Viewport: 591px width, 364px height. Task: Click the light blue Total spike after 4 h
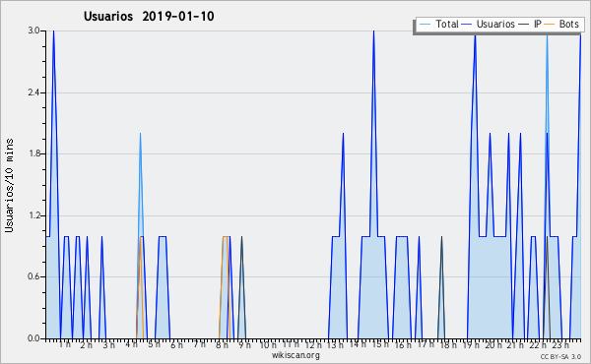coord(140,134)
